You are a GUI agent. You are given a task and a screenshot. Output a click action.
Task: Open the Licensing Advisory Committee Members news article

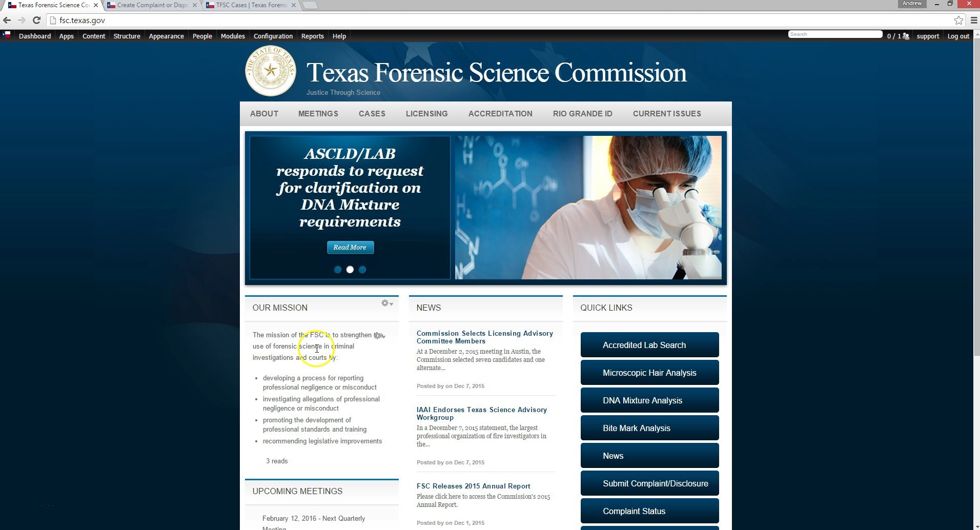[485, 337]
